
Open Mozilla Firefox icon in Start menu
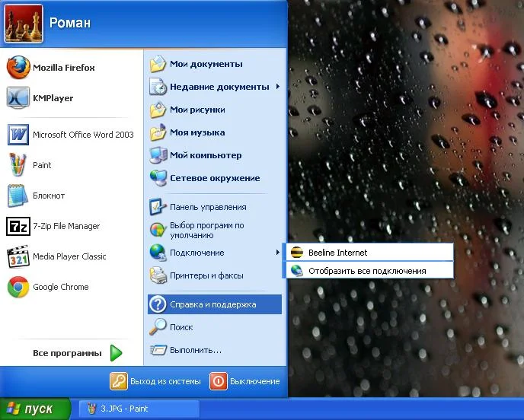click(x=18, y=67)
